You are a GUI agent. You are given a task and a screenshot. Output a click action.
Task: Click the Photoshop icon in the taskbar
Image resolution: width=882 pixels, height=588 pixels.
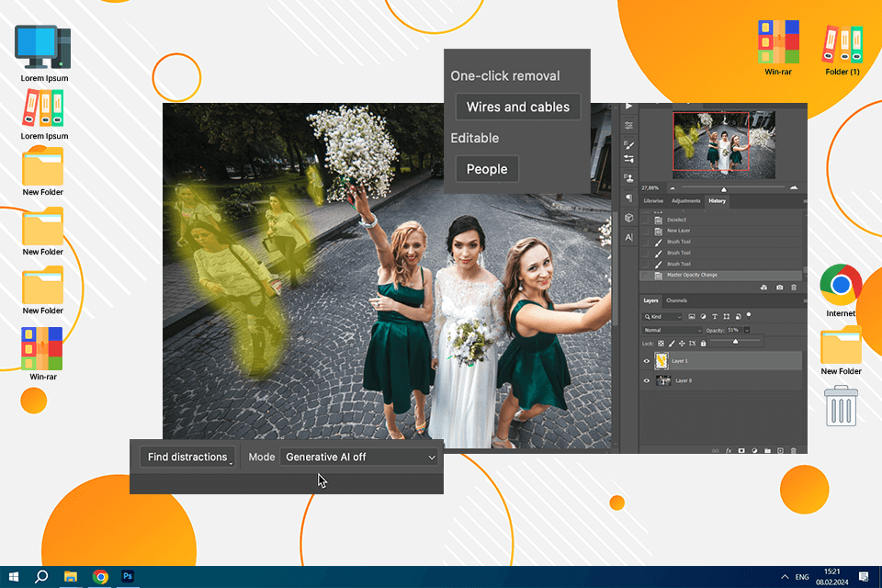(129, 576)
